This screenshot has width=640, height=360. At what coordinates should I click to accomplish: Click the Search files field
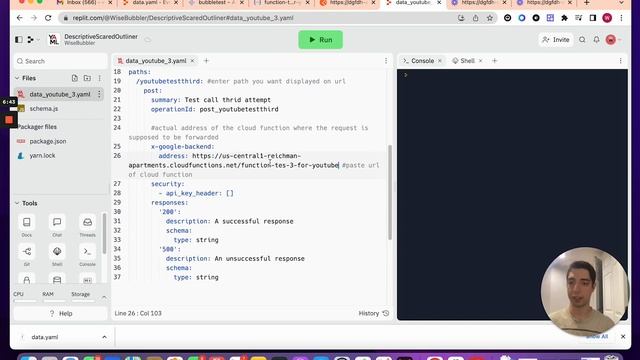[x=60, y=61]
